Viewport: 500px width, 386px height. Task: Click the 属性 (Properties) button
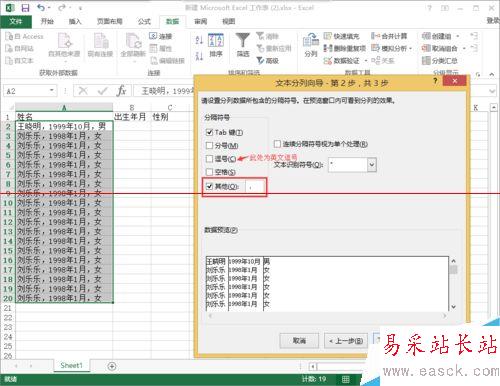click(x=161, y=49)
